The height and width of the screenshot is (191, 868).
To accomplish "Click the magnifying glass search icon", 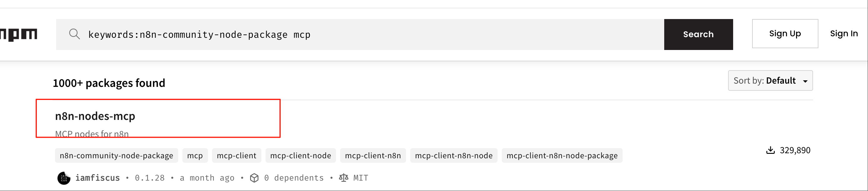I will pos(75,34).
